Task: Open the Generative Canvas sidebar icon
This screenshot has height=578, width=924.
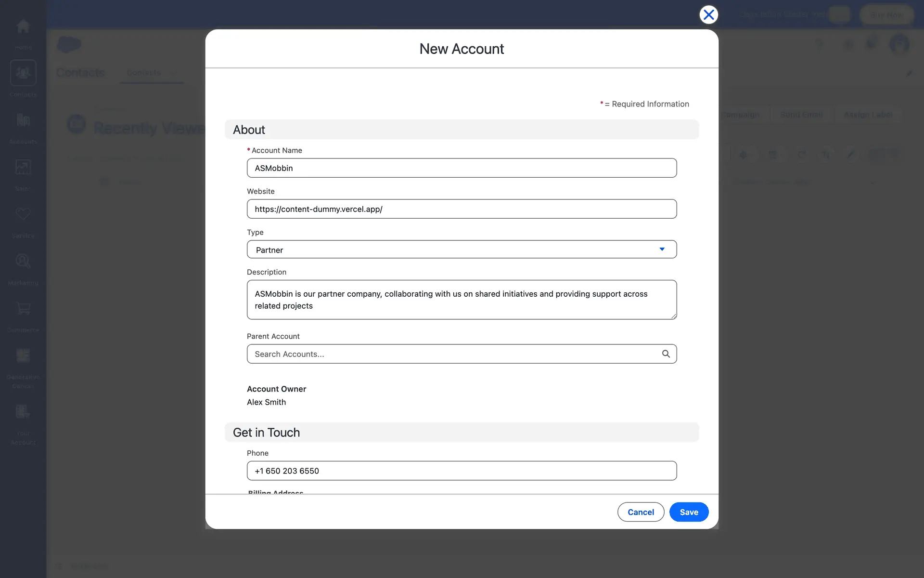Action: (23, 356)
